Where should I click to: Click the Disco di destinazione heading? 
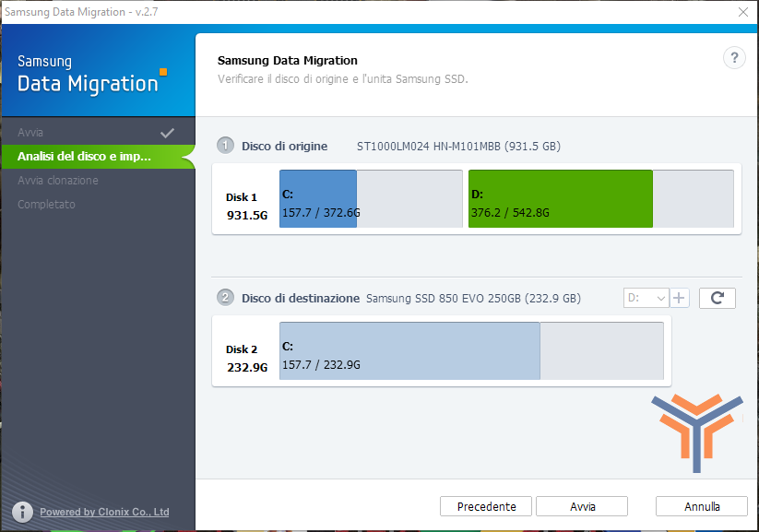click(x=301, y=298)
